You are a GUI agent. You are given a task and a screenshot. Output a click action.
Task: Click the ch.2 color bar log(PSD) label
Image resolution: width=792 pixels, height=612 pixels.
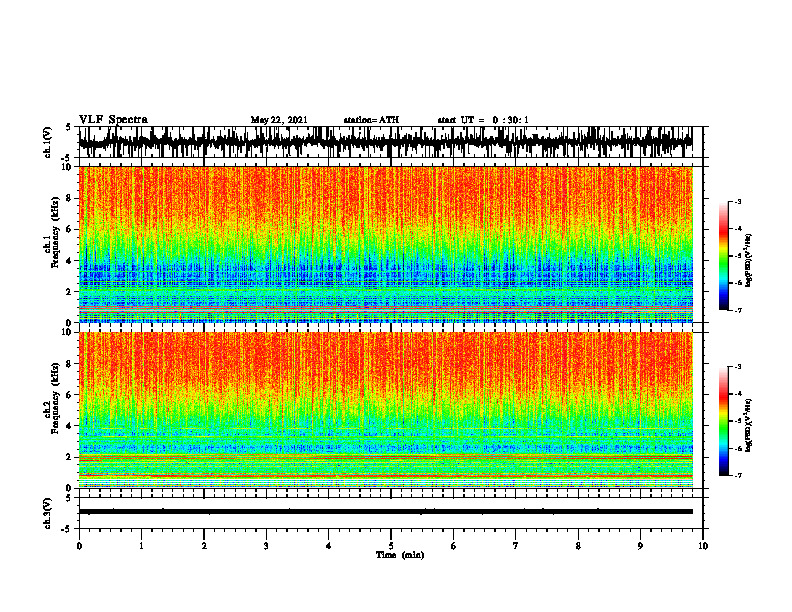[x=749, y=426]
